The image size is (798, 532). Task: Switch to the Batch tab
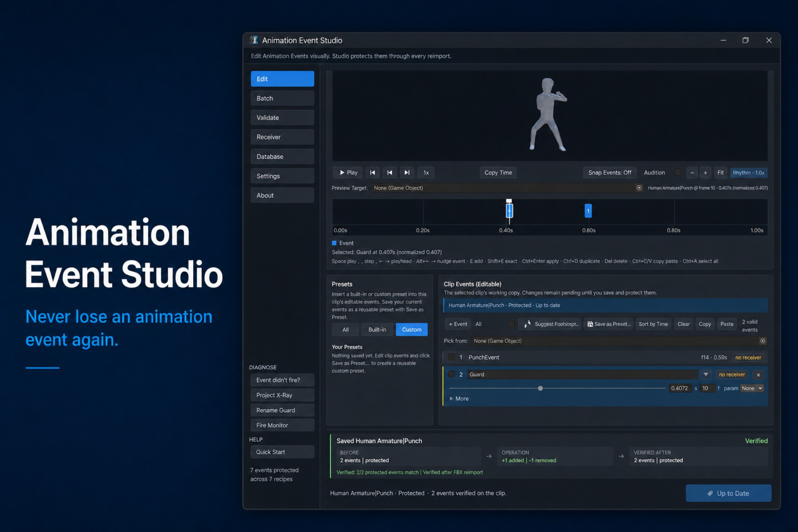(282, 98)
